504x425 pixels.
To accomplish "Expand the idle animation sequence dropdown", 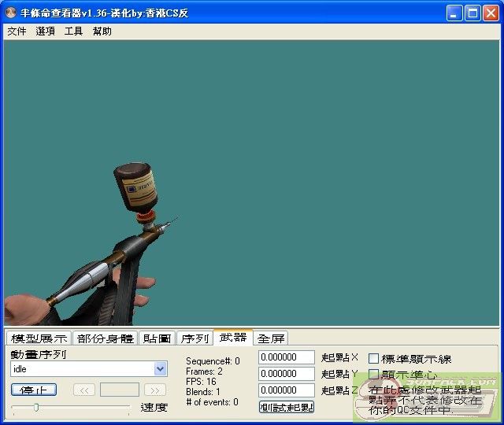I will tap(161, 369).
